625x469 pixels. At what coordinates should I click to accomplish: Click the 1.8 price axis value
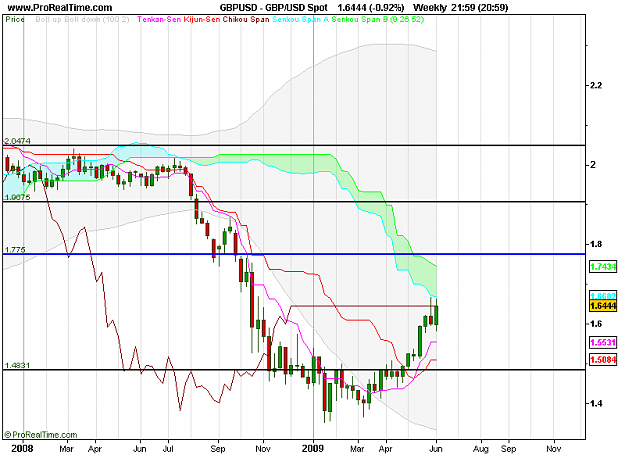[x=596, y=244]
